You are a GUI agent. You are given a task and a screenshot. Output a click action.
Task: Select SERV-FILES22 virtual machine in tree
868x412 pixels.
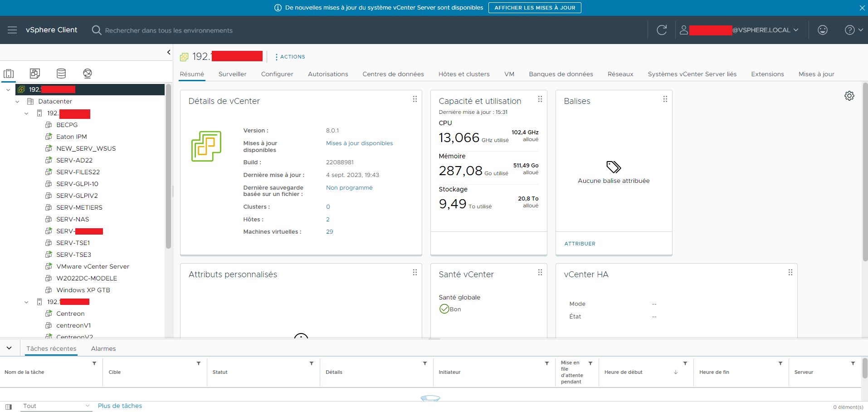[78, 172]
